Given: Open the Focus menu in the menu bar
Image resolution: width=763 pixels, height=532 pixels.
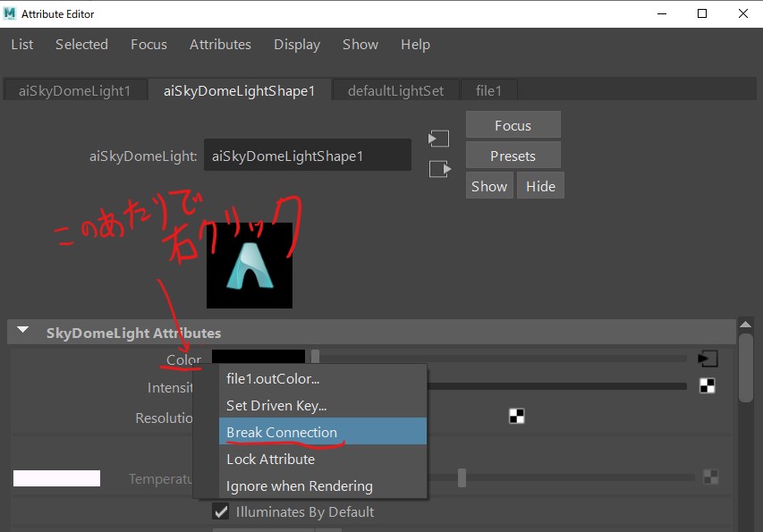Looking at the screenshot, I should coord(148,44).
